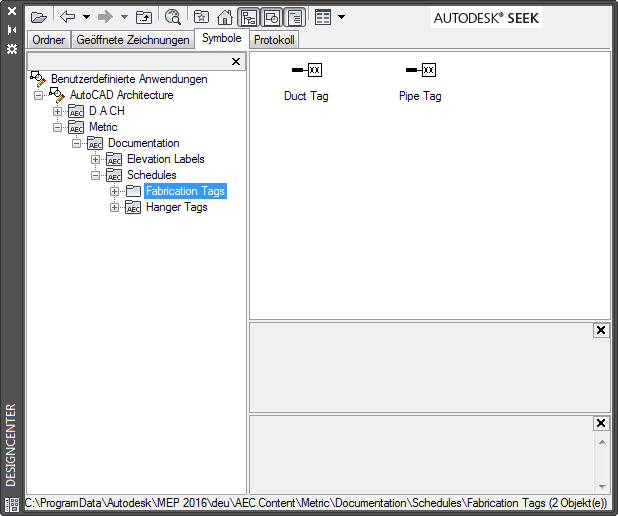Collapse the AutoCAD Architecture node
This screenshot has width=618, height=516.
point(38,95)
